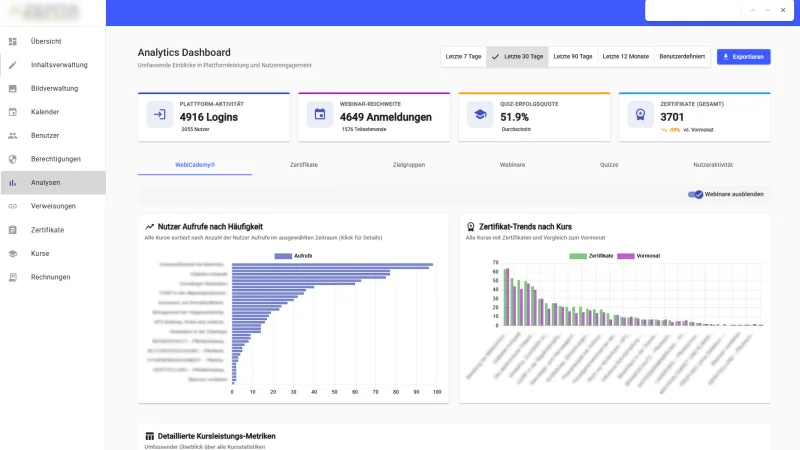Screen dimensions: 800x450
Task: Open Kurse in the sidebar
Action: click(x=53, y=254)
